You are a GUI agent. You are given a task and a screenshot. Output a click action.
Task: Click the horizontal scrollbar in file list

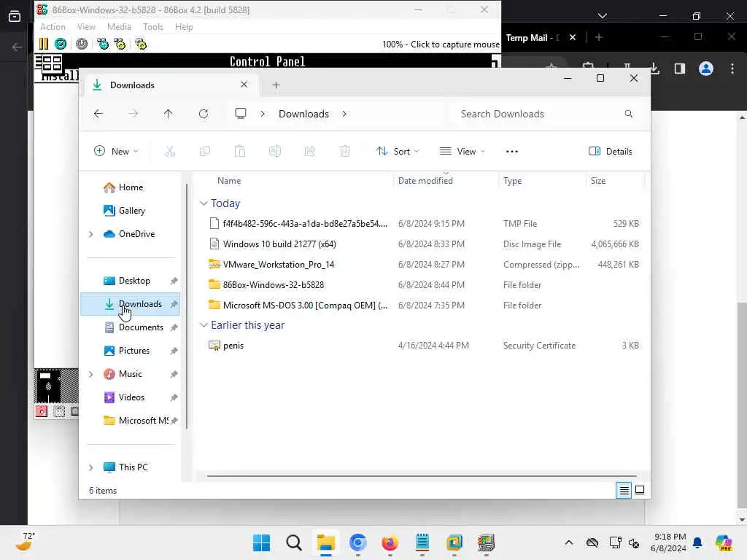422,475
